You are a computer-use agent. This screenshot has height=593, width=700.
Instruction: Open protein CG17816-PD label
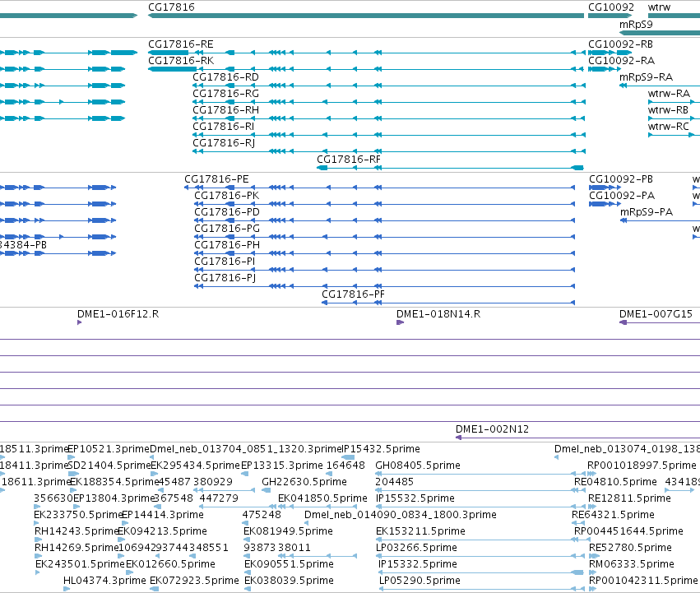[x=227, y=212]
